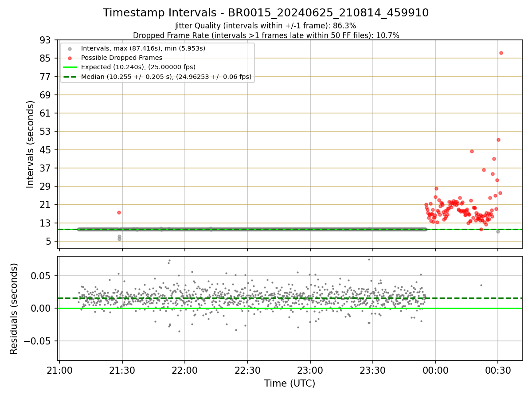Click legend entry Possible Dropped Frames
The width and height of the screenshot is (532, 399).
121,58
